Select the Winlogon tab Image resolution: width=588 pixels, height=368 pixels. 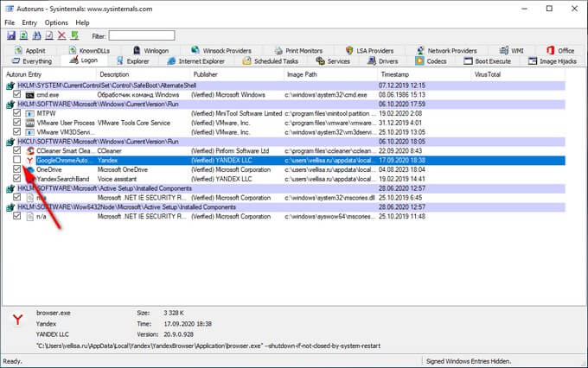pos(151,51)
